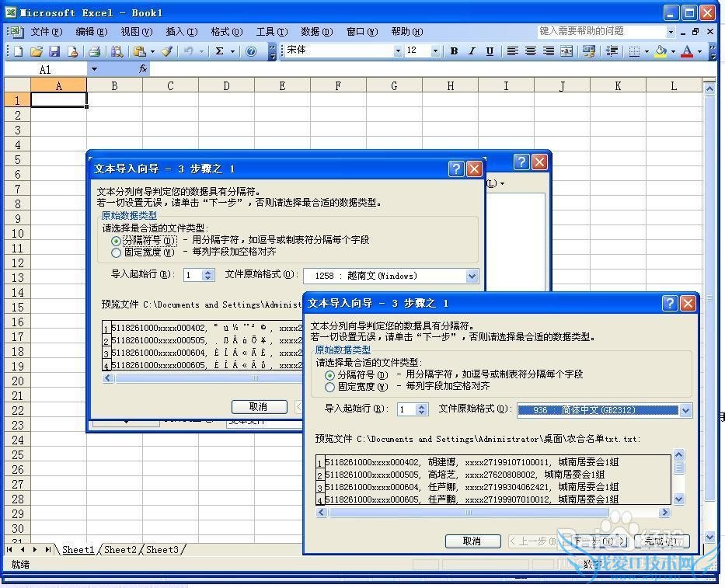Select 固定宽度 radio in the back wizard dialog
Viewport: 725px width, 588px height.
[117, 252]
